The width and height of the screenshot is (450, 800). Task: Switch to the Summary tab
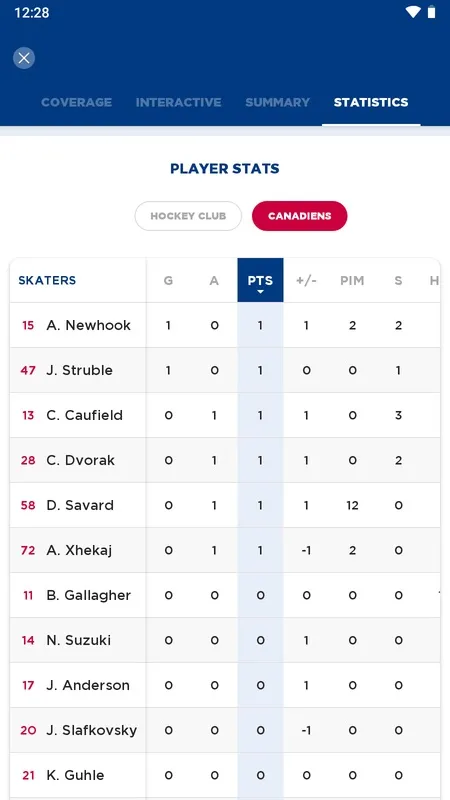tap(278, 102)
